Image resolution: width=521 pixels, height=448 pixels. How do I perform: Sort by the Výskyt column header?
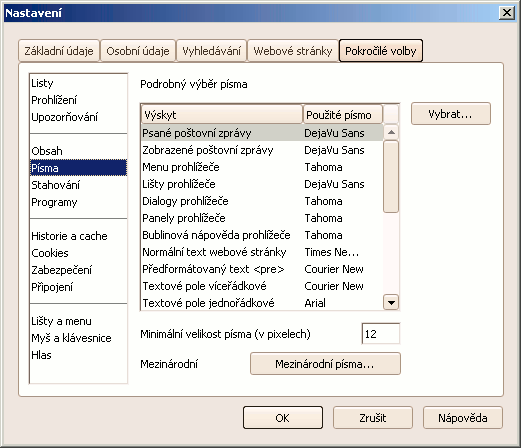tap(222, 115)
